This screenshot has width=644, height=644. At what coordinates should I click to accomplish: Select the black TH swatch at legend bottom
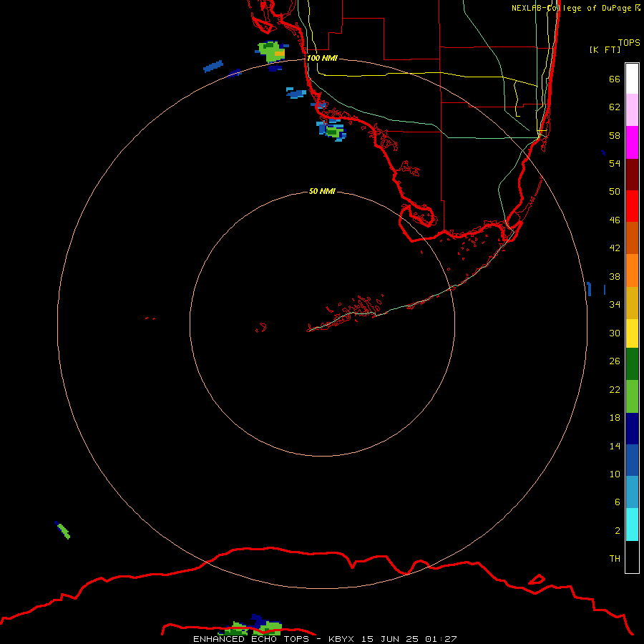pyautogui.click(x=632, y=557)
